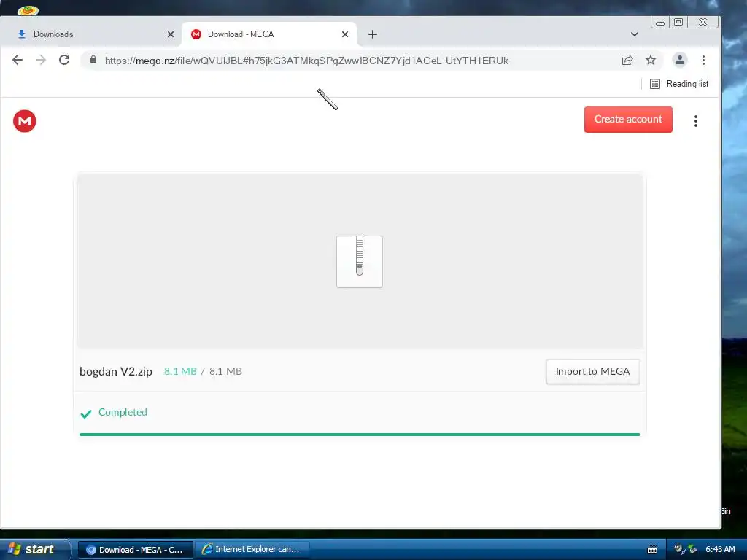Open the Windows start menu
This screenshot has height=560, width=747.
point(34,550)
